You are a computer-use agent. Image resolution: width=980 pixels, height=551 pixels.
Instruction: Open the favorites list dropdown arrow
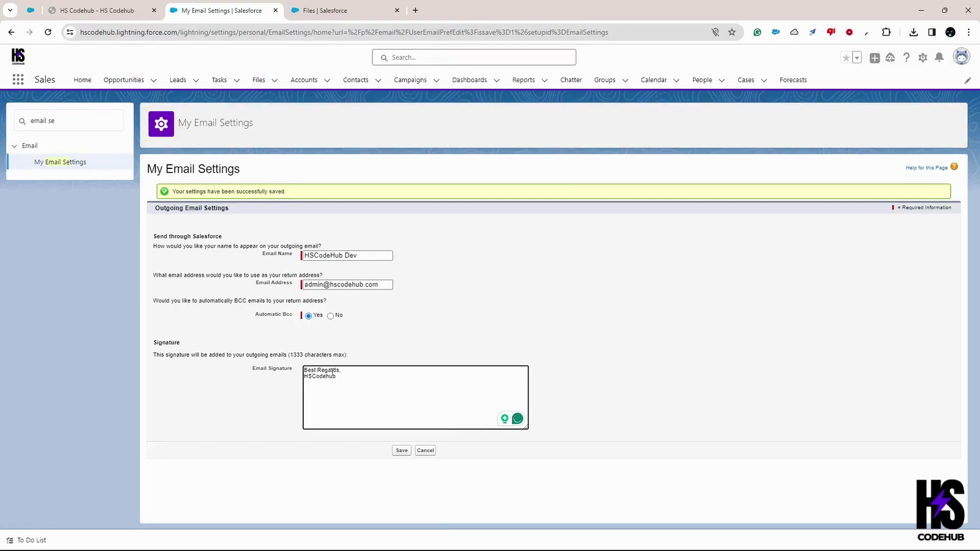pos(857,58)
